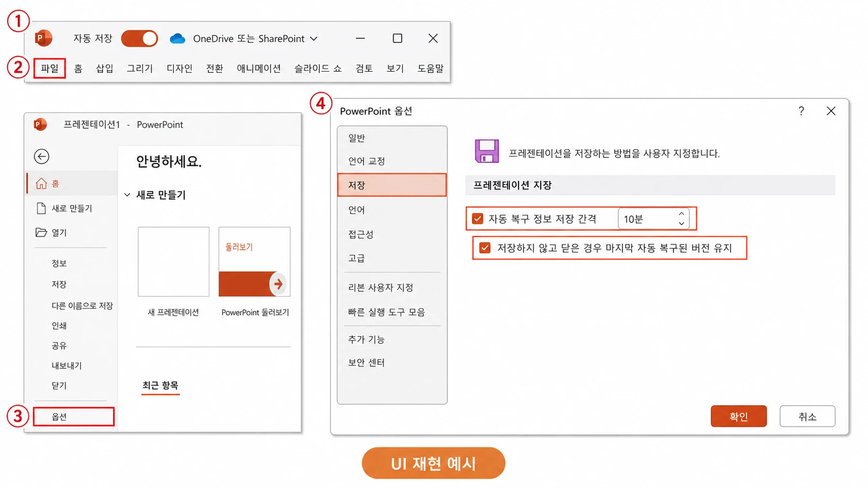Open the OneDrive 또는 SharePoint dropdown
868x489 pixels.
(314, 38)
